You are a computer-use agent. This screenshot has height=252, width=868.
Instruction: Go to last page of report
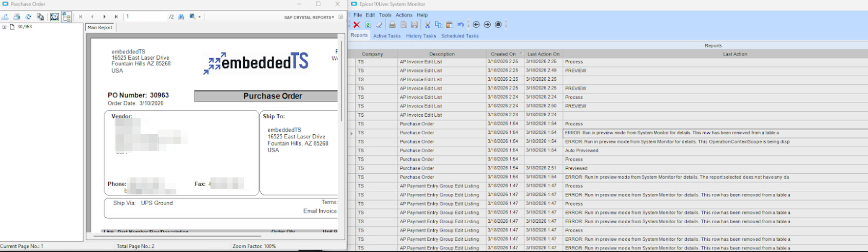pyautogui.click(x=117, y=17)
